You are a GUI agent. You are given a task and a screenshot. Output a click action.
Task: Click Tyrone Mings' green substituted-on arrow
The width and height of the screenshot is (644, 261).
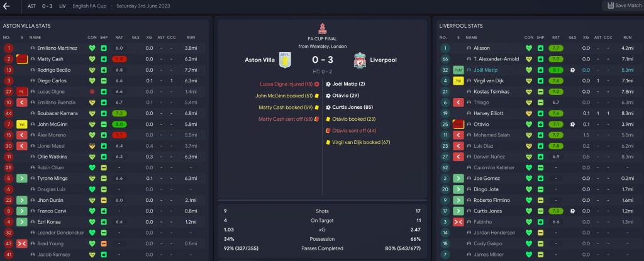pyautogui.click(x=22, y=178)
